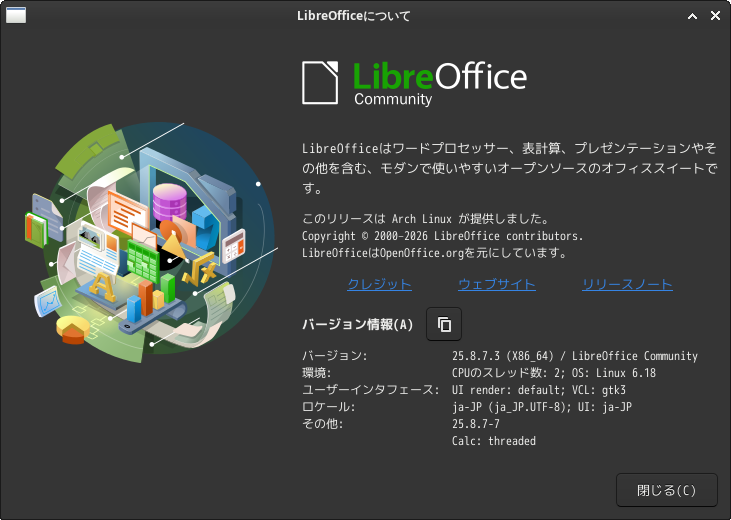
Task: Select version text 25.8.7.3 (X86_64)
Action: (503, 356)
